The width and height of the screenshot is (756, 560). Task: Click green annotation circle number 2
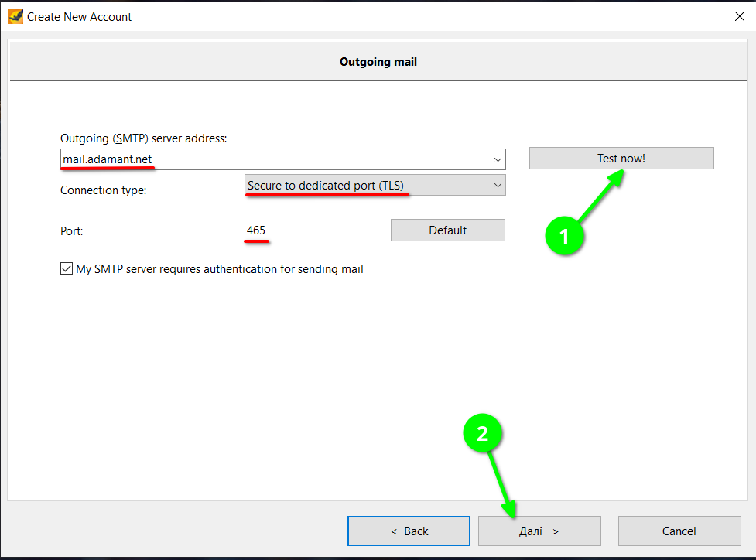pyautogui.click(x=483, y=435)
